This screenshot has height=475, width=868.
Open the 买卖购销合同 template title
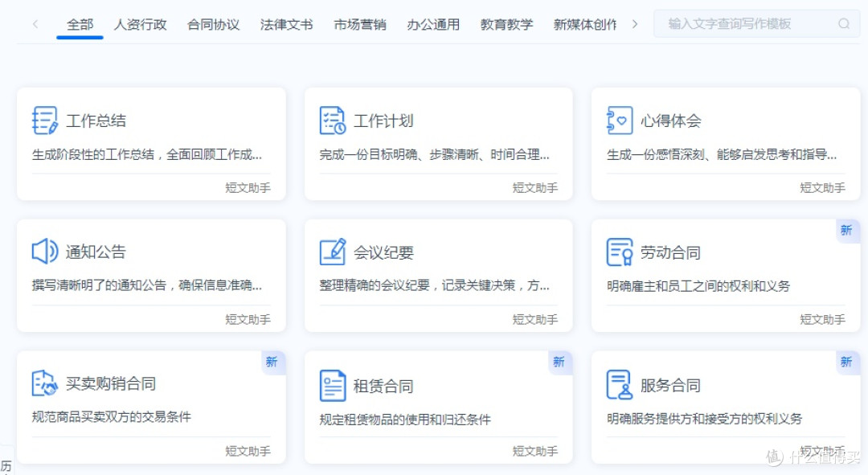pos(111,383)
